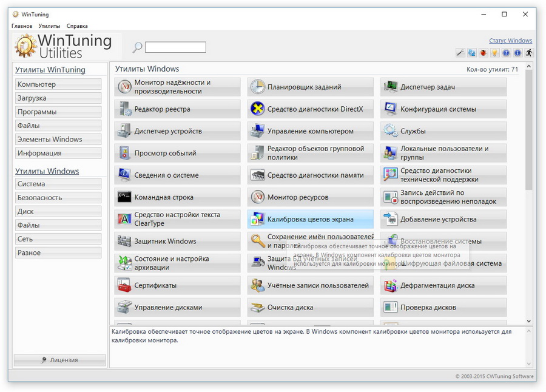Viewport: 546px width, 392px height.
Task: Open the Главное menu
Action: click(22, 26)
